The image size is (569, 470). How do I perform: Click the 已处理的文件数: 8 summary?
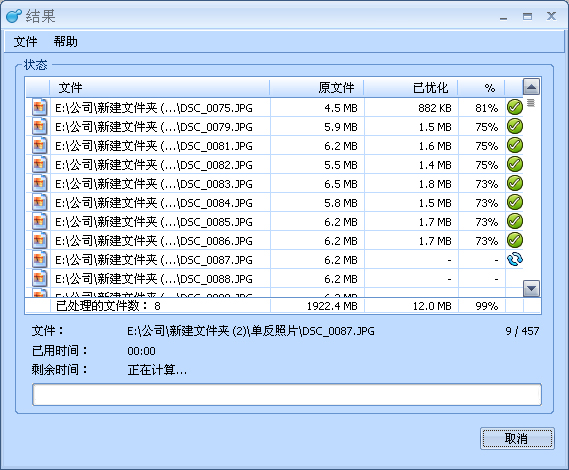(108, 306)
